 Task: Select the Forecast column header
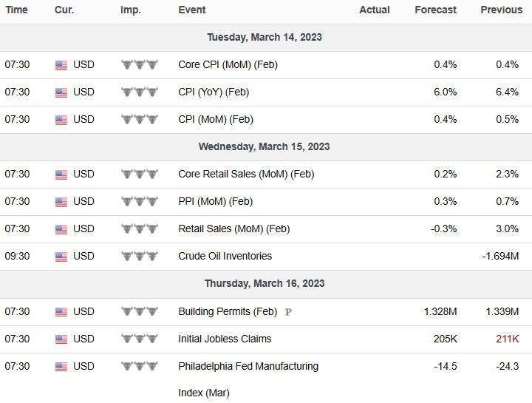[x=436, y=10]
